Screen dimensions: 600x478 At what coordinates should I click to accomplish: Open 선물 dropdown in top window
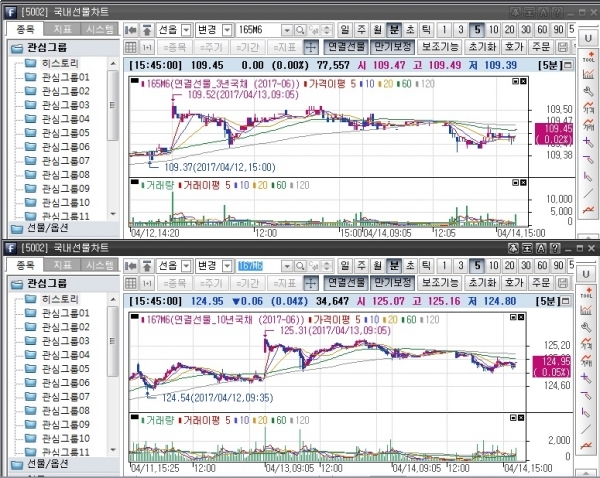pyautogui.click(x=186, y=30)
